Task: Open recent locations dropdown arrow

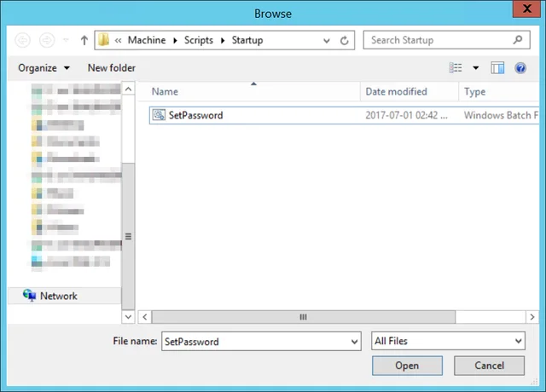Action: pos(66,40)
